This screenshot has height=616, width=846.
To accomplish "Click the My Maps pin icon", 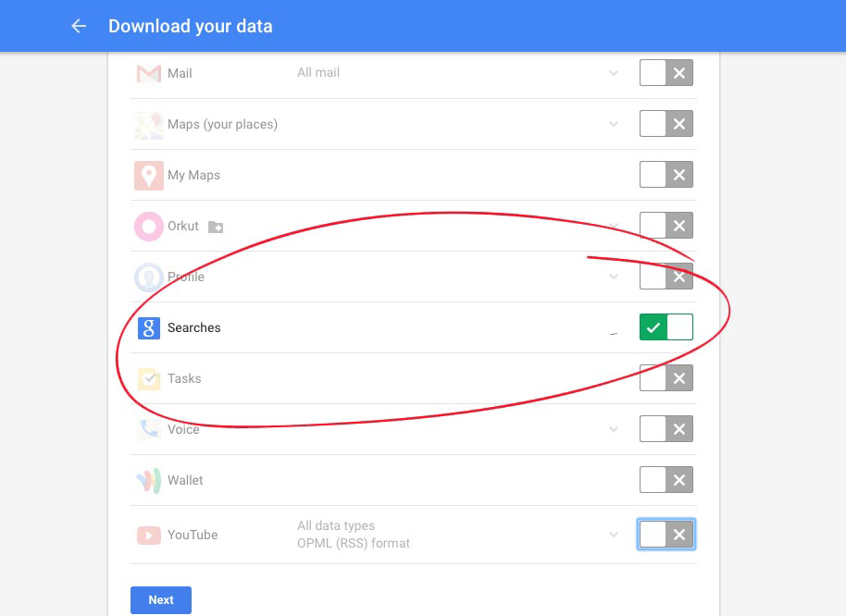I will tap(148, 175).
